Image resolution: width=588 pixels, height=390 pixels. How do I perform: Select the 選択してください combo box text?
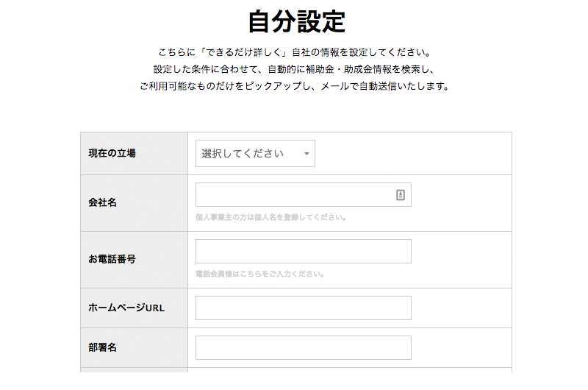tap(243, 154)
